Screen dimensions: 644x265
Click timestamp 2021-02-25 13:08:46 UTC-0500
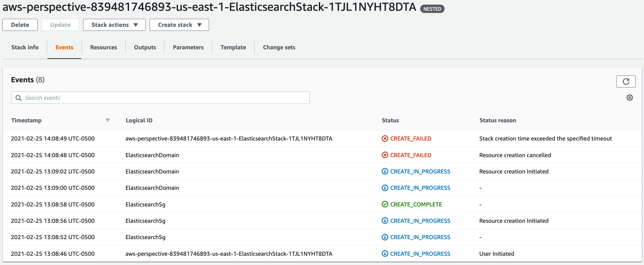[x=53, y=254]
